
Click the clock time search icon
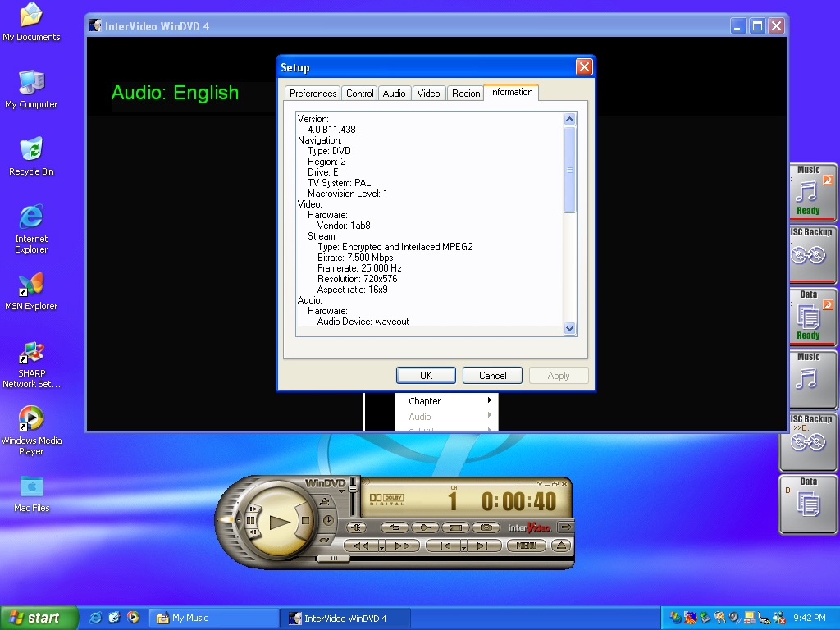click(328, 520)
